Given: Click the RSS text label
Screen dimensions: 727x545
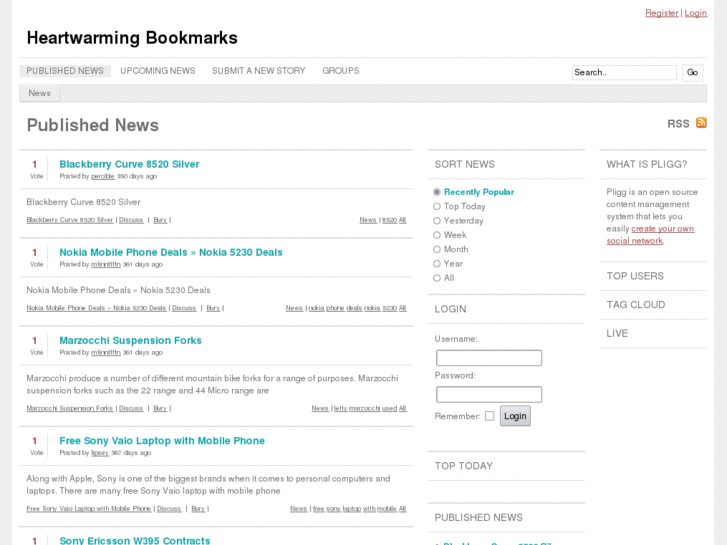Looking at the screenshot, I should tap(678, 123).
